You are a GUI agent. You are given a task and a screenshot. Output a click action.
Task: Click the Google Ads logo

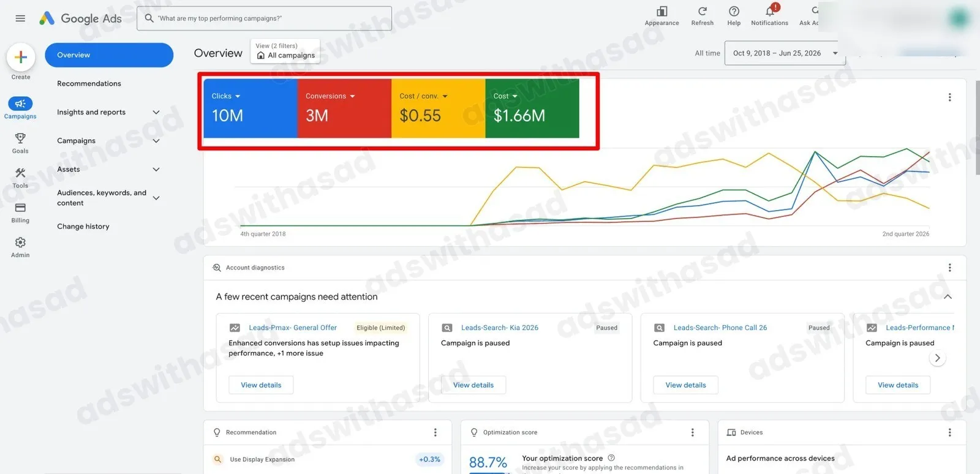pyautogui.click(x=80, y=18)
